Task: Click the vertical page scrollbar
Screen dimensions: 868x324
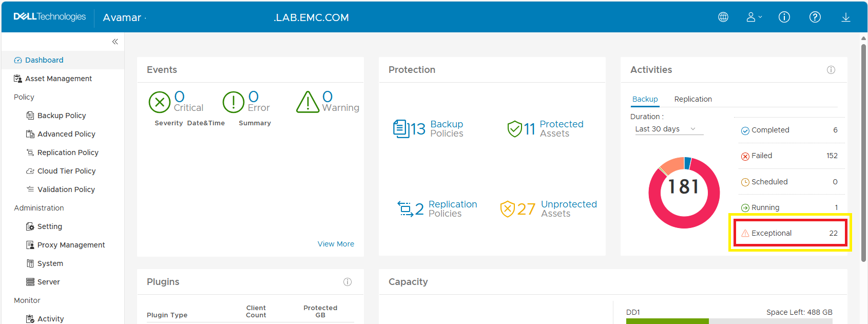Action: coord(864,154)
